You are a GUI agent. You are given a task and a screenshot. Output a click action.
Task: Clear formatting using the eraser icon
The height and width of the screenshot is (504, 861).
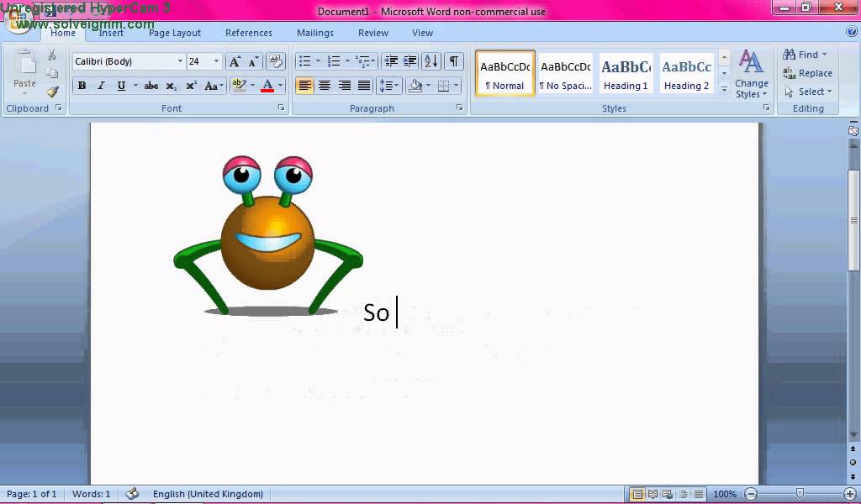pos(276,61)
